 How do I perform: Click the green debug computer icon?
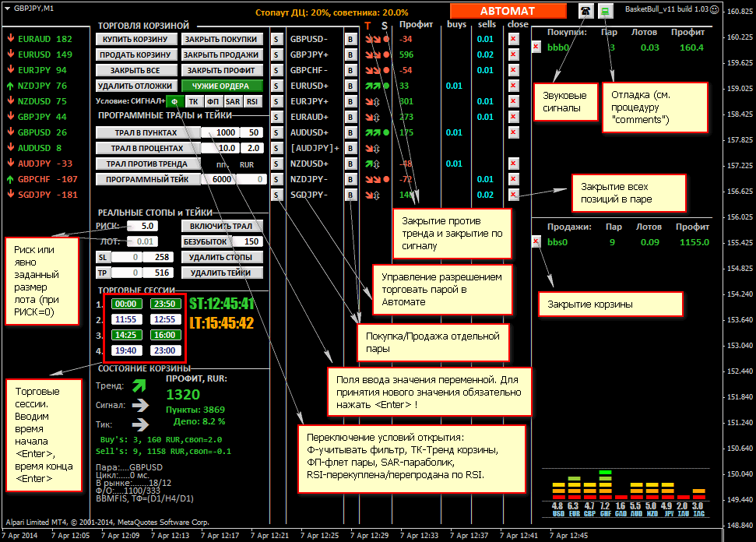click(607, 10)
